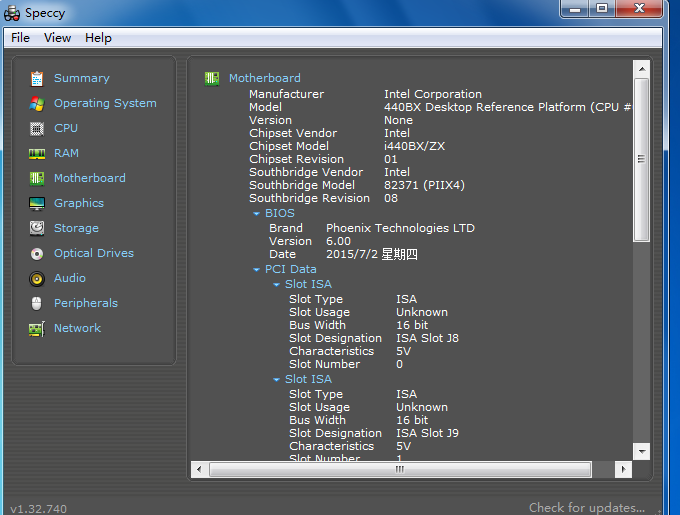Screen dimensions: 680x515
Task: Collapse the Slot ISA J8 group
Action: coord(276,285)
